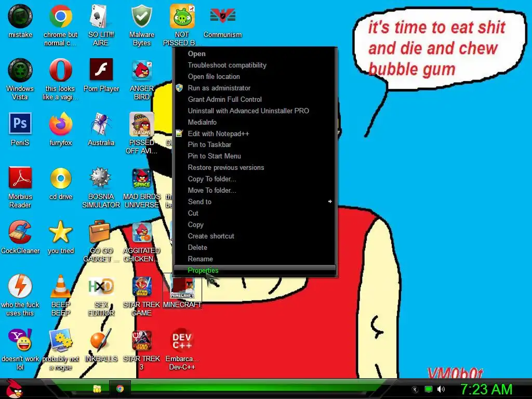Screen dimensions: 532x399
Task: Choose 'Properties' in context menu
Action: [x=255, y=270]
